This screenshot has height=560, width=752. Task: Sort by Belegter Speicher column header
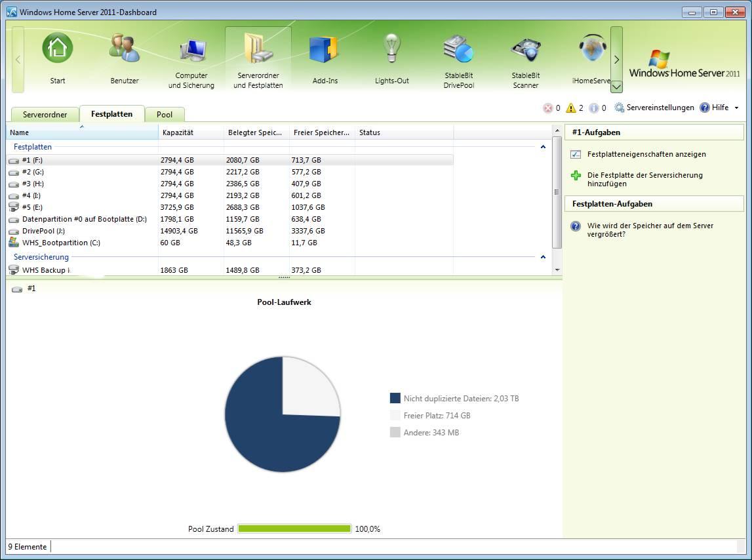[x=256, y=132]
